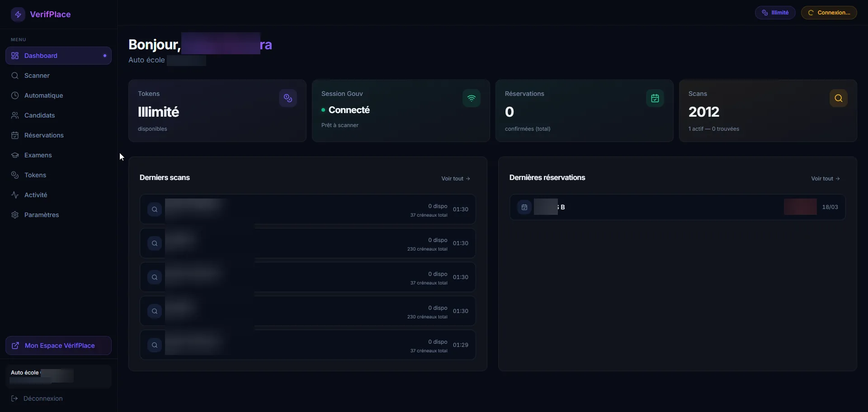Switch to the Réservations menu entry

[x=43, y=135]
